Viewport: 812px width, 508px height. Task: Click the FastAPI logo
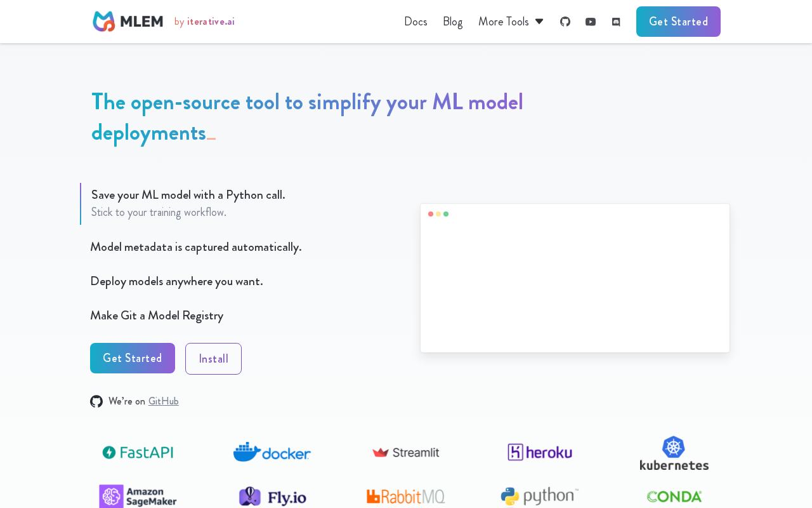click(x=138, y=452)
